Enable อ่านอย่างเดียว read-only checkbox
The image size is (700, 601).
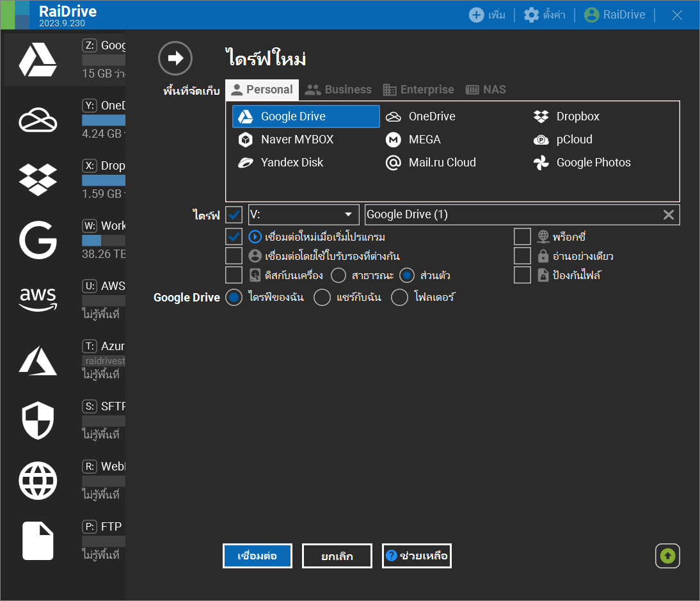tap(522, 256)
